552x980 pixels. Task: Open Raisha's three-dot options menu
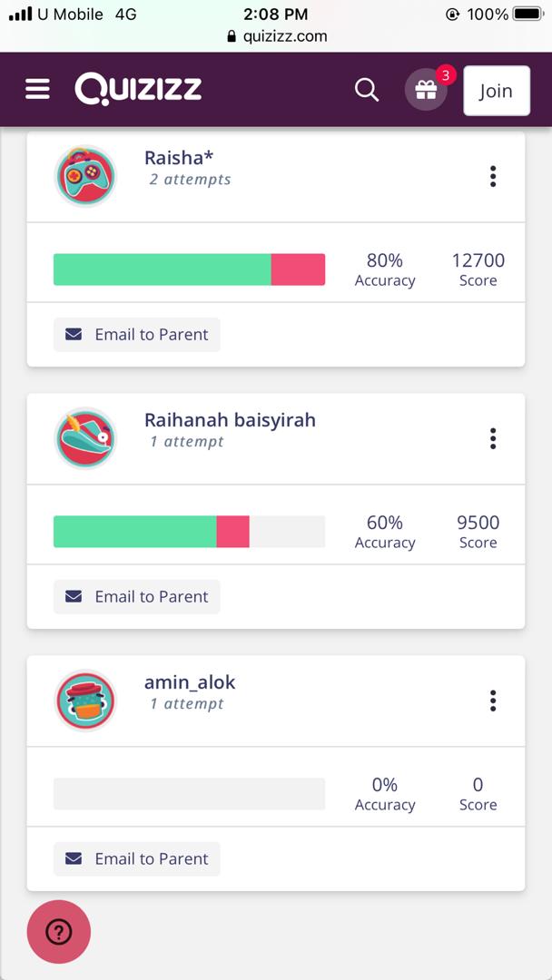pyautogui.click(x=493, y=176)
